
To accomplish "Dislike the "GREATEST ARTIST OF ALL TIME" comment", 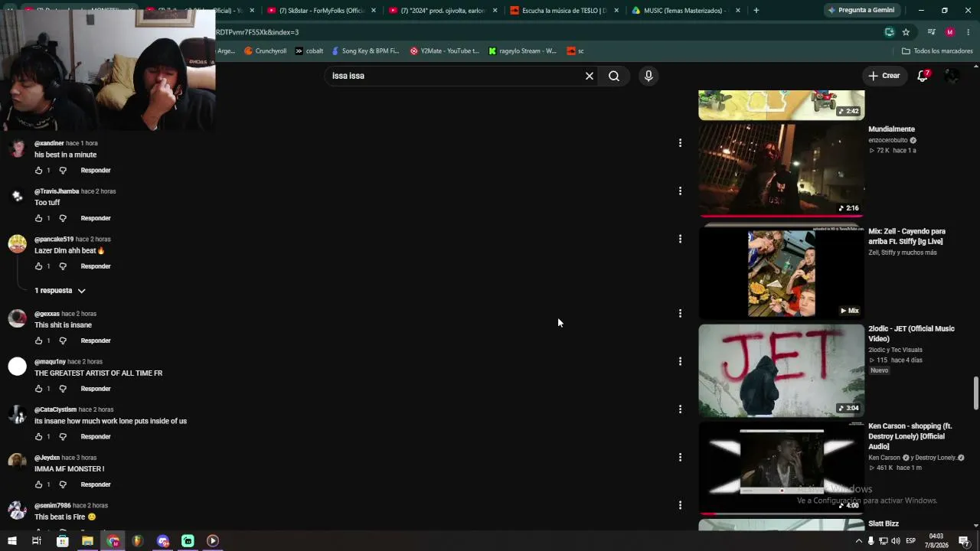I will pos(63,389).
